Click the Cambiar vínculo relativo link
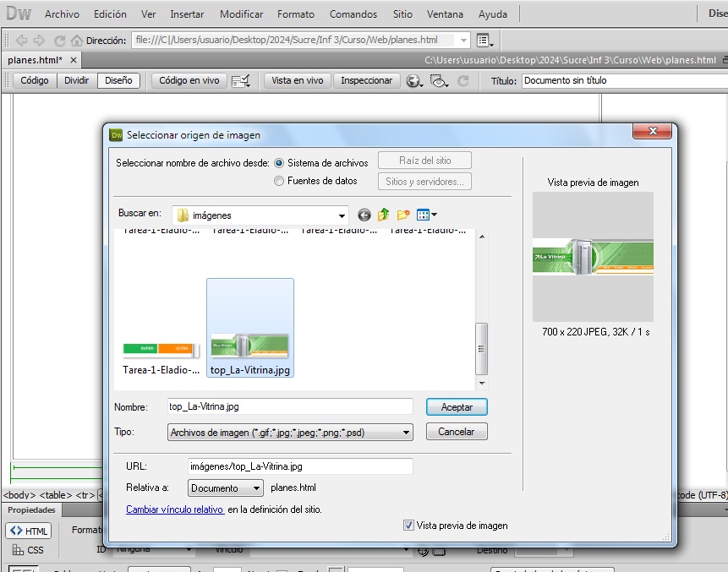The image size is (728, 572). 175,509
